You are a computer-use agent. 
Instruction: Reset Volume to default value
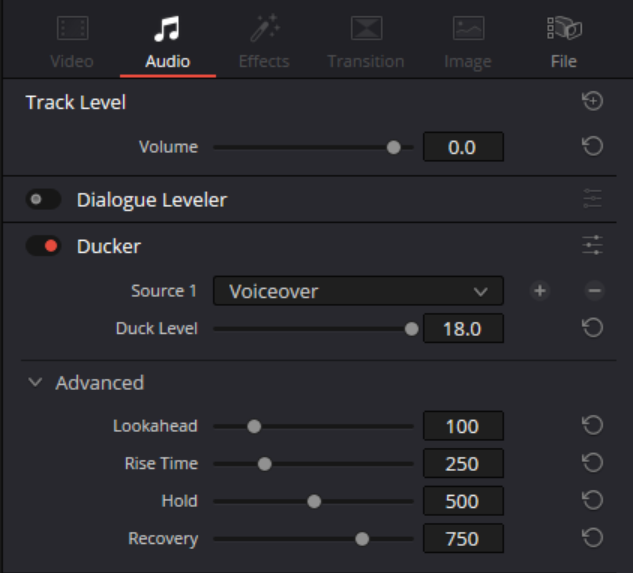coord(592,147)
